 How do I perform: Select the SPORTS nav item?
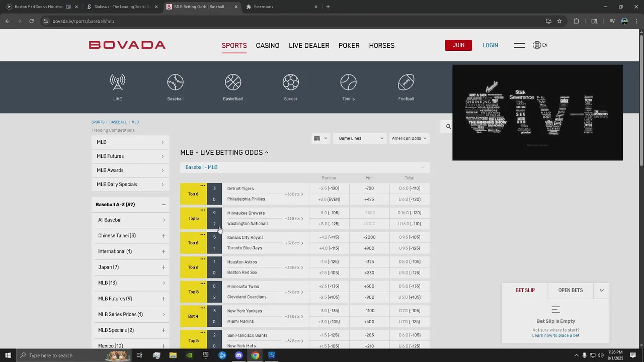pos(234,45)
